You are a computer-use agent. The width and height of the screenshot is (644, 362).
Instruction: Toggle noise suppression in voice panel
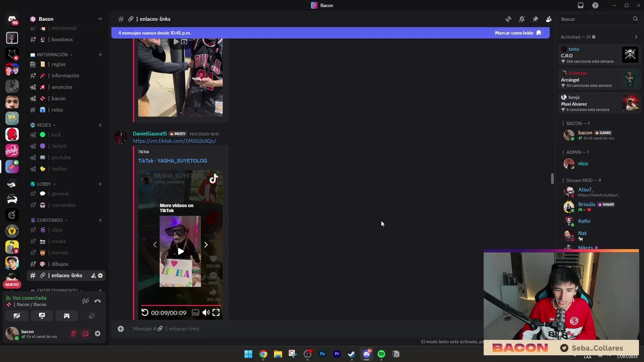tap(86, 301)
